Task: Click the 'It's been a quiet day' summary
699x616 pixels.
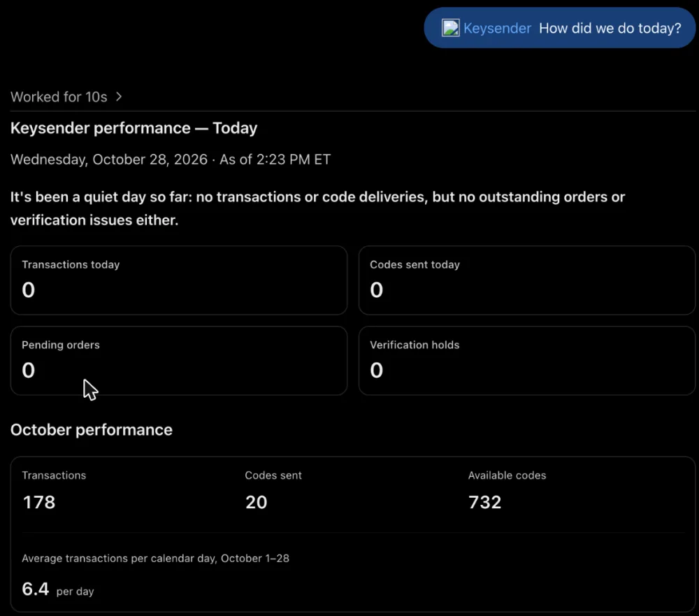Action: pos(317,208)
